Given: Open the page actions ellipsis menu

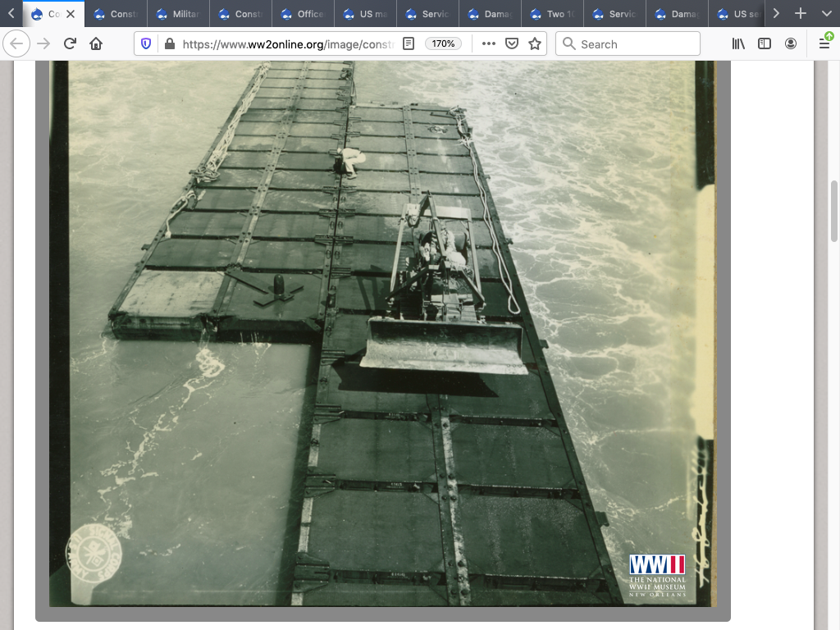Looking at the screenshot, I should point(489,43).
